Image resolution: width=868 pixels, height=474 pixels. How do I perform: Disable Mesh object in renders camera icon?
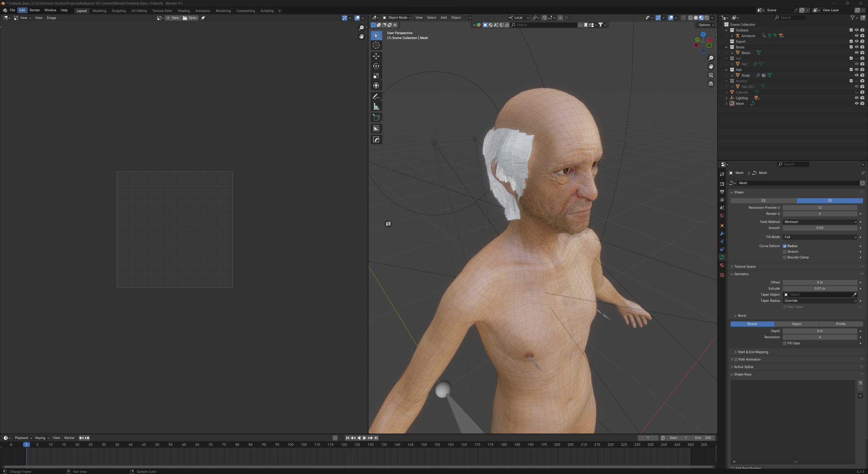click(x=862, y=103)
